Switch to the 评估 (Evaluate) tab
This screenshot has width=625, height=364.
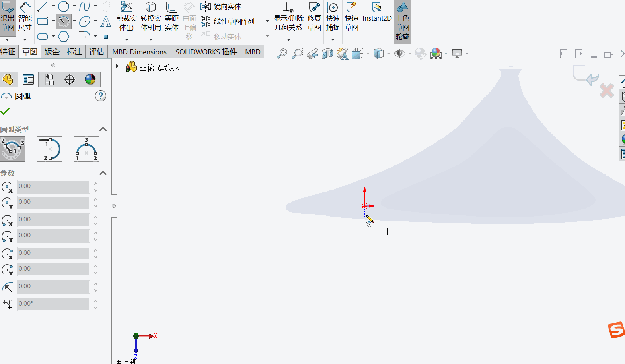(97, 52)
